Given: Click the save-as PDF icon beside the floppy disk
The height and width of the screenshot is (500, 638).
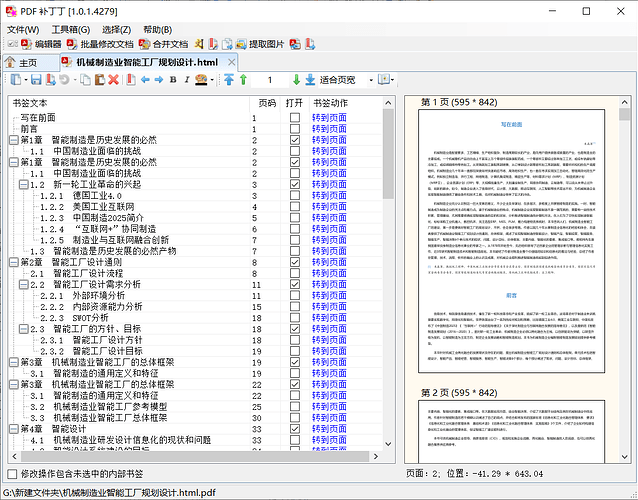Looking at the screenshot, I should click(50, 79).
